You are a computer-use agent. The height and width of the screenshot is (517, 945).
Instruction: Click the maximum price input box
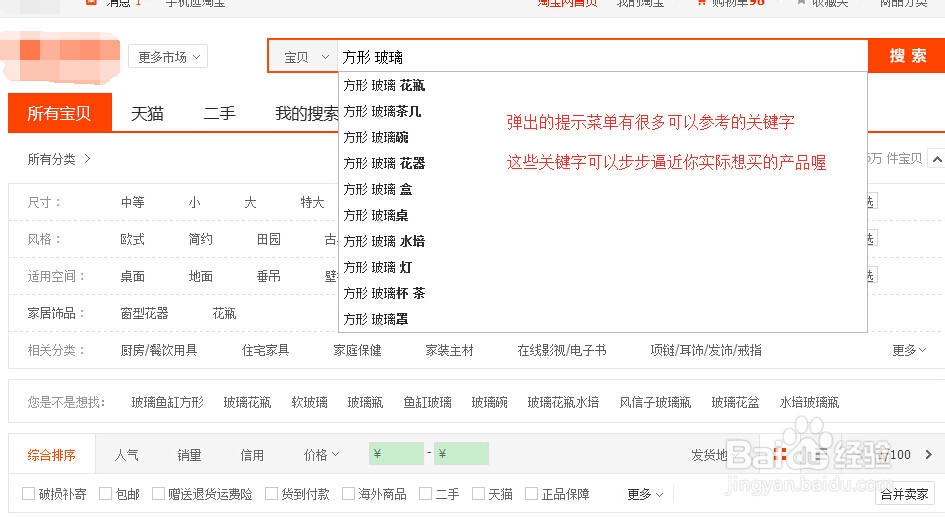pyautogui.click(x=461, y=454)
